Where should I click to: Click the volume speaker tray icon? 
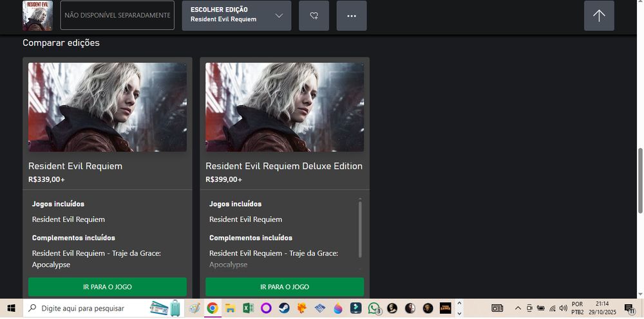tap(563, 309)
